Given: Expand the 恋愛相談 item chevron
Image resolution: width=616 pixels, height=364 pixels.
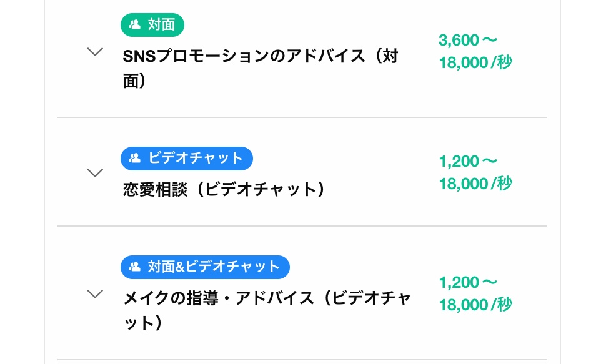Looking at the screenshot, I should click(x=95, y=173).
